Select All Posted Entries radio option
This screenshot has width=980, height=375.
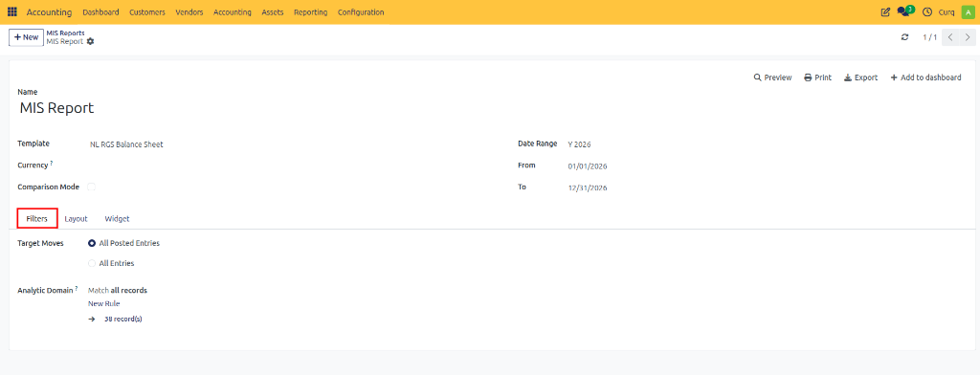click(x=92, y=243)
